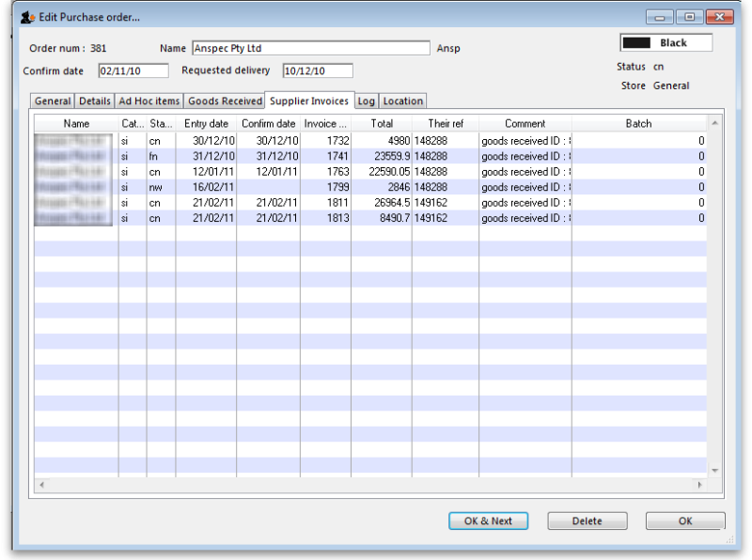The width and height of the screenshot is (752, 560).
Task: Click the horizontal scrollbar right arrow
Action: 699,485
